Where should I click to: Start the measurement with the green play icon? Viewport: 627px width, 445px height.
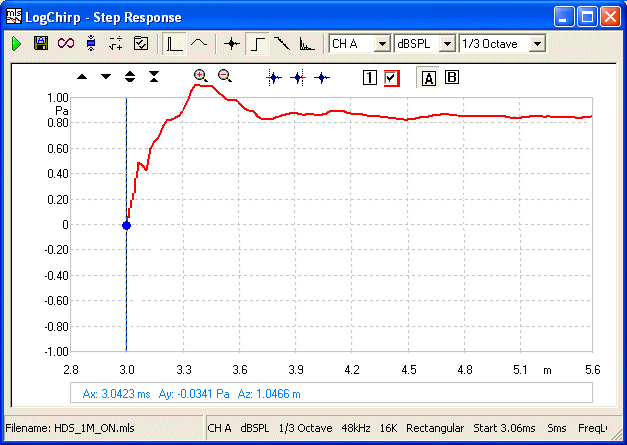16,44
